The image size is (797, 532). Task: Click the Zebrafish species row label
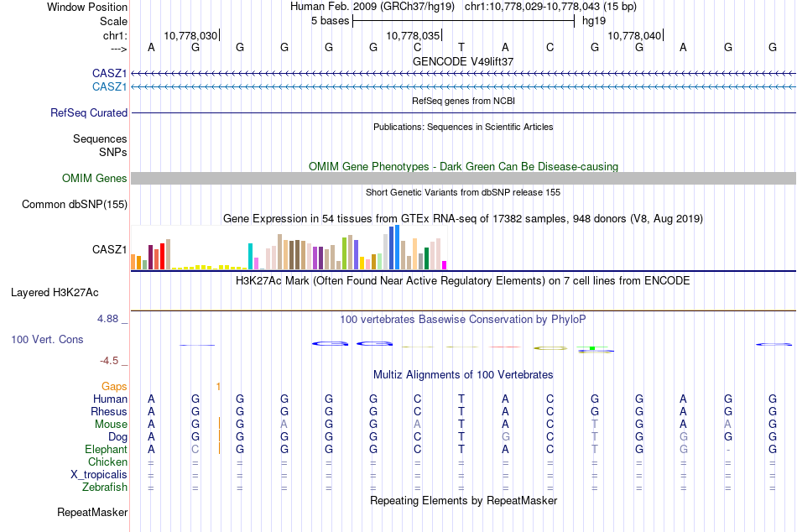coord(105,488)
